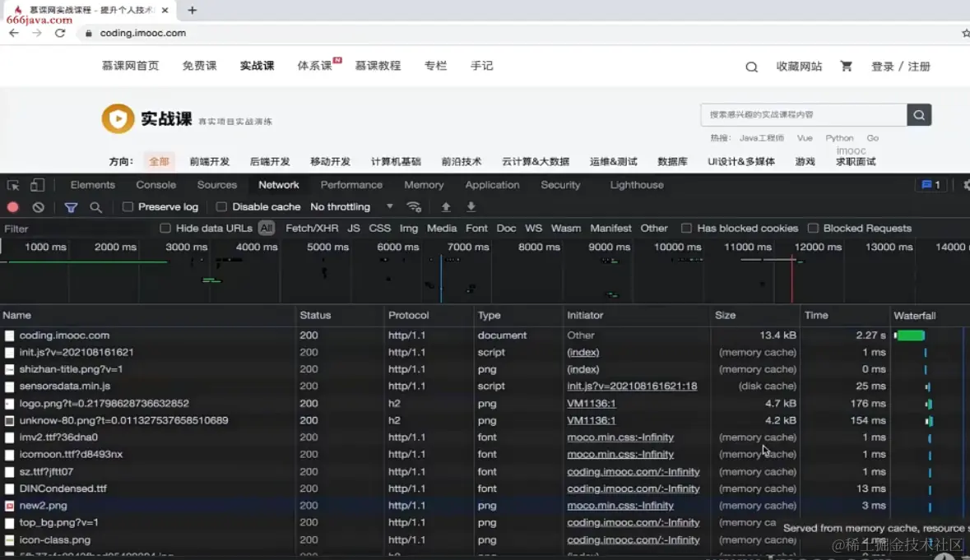Switch to the Sources tab
Image resolution: width=970 pixels, height=560 pixels.
click(x=217, y=185)
